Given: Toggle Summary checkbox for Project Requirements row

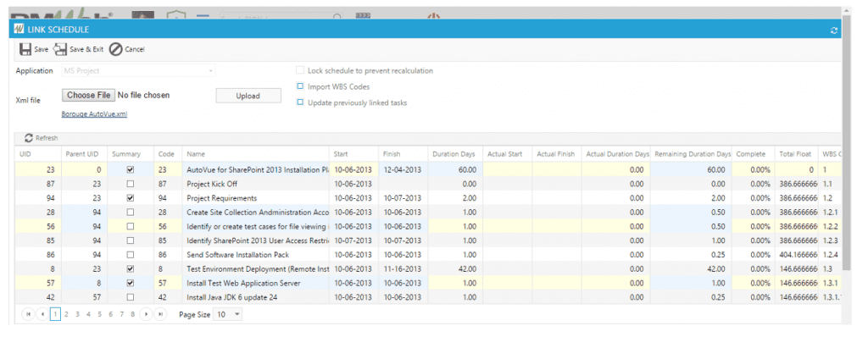Looking at the screenshot, I should point(130,198).
